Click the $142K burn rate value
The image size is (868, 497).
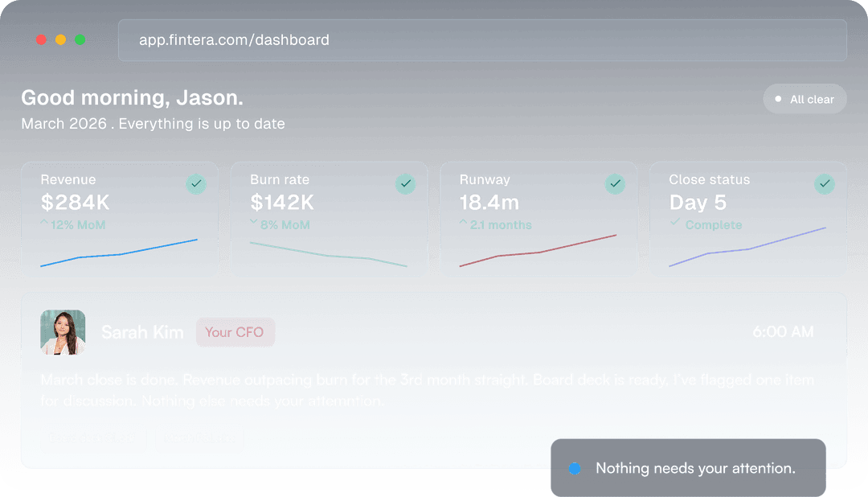(282, 202)
